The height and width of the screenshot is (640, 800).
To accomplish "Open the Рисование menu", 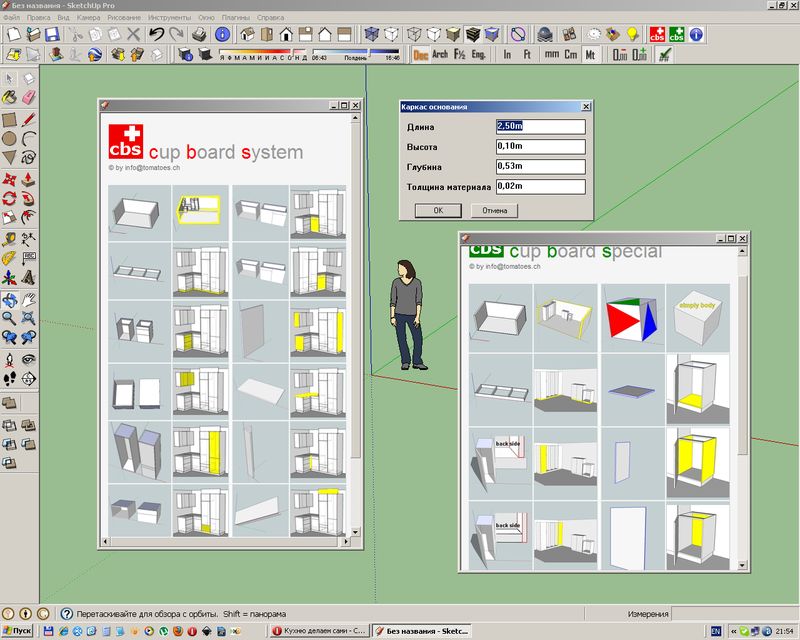I will (124, 17).
